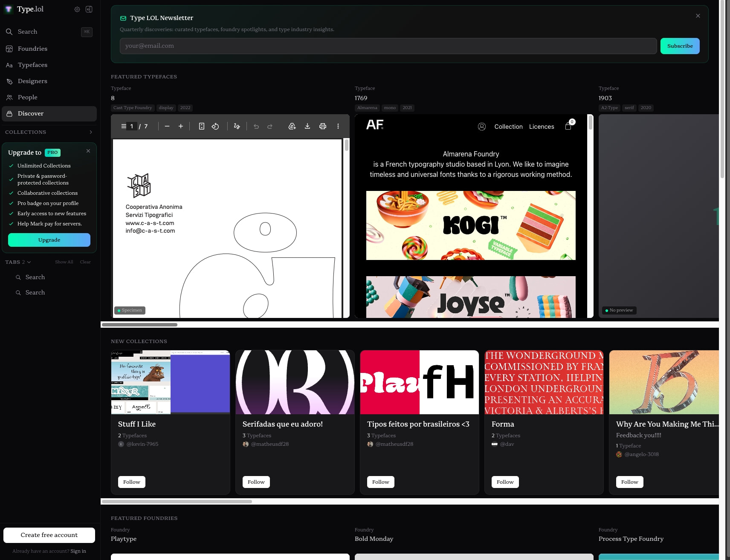Open Playtype featured foundry
The height and width of the screenshot is (560, 730).
tap(124, 539)
